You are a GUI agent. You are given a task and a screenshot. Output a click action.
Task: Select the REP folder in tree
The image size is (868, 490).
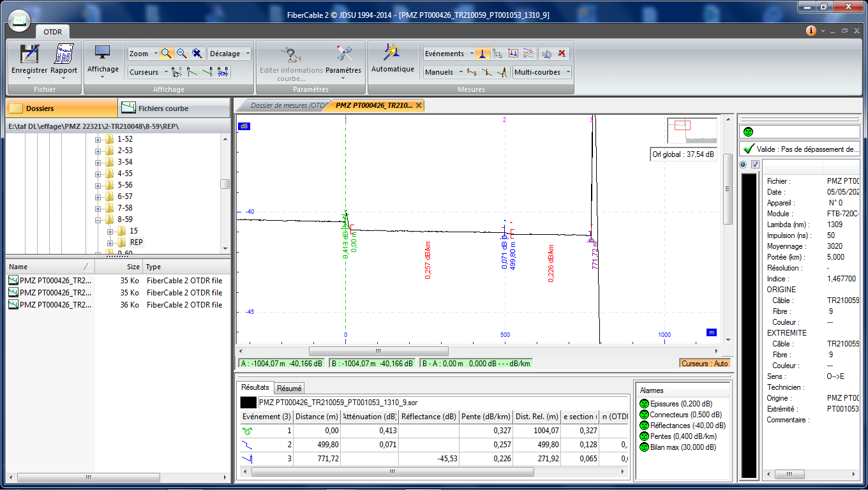[136, 242]
